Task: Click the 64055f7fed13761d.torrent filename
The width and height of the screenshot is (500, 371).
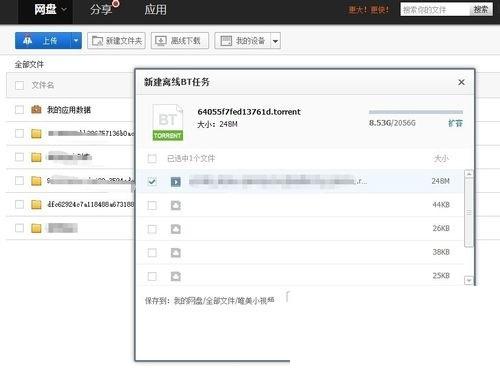Action: tap(249, 112)
